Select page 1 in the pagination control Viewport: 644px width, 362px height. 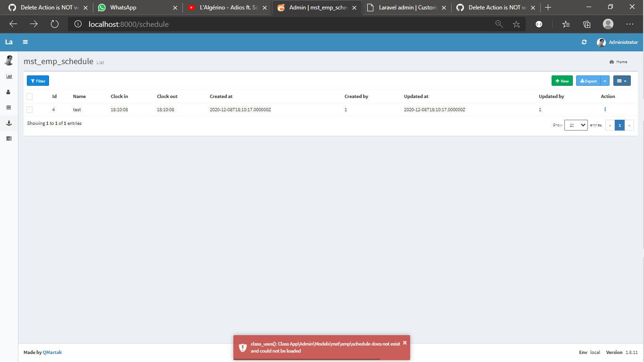619,125
